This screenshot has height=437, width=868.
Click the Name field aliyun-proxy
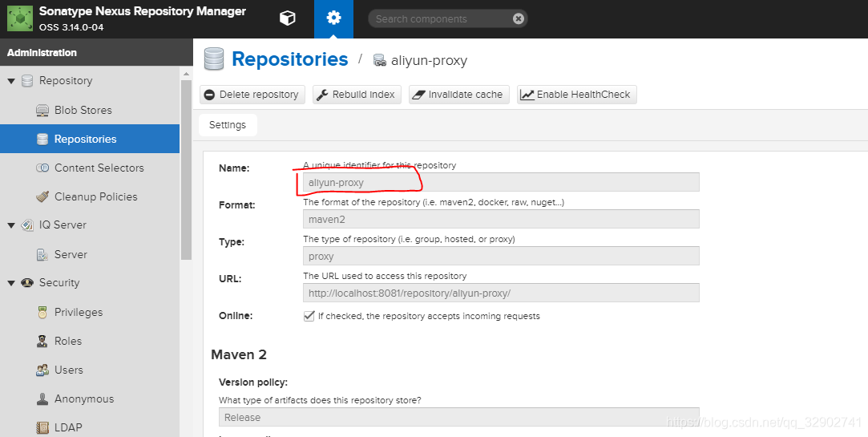501,182
